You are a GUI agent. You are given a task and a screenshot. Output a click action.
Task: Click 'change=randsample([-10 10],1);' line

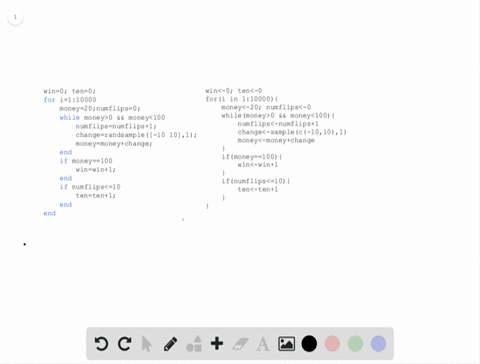[136, 135]
